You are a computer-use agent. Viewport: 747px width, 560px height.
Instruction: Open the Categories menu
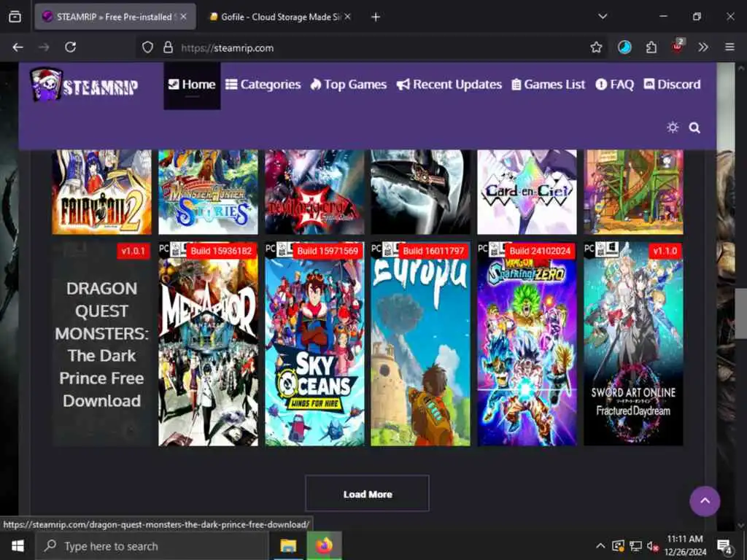coord(263,85)
